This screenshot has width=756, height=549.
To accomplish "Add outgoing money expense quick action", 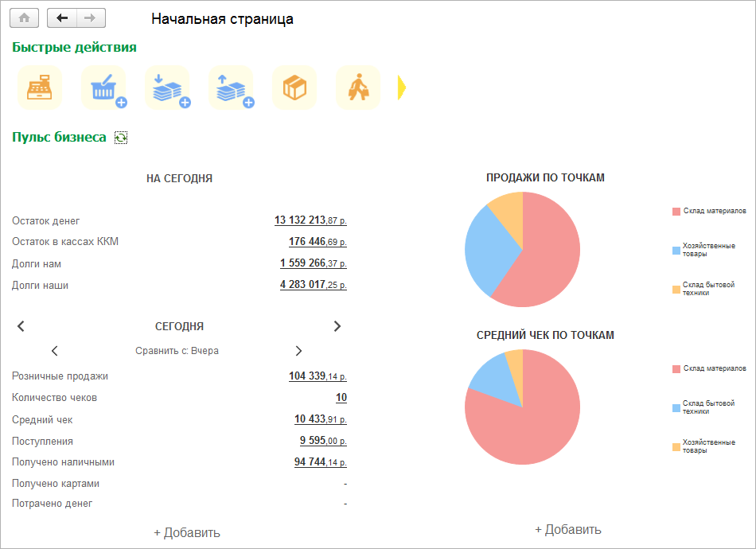I will coord(231,88).
